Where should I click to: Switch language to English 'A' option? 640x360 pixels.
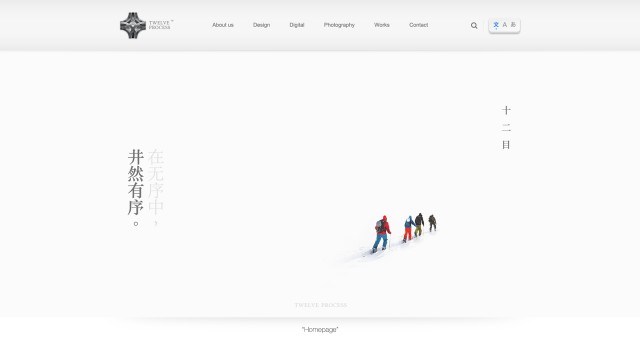[x=504, y=25]
